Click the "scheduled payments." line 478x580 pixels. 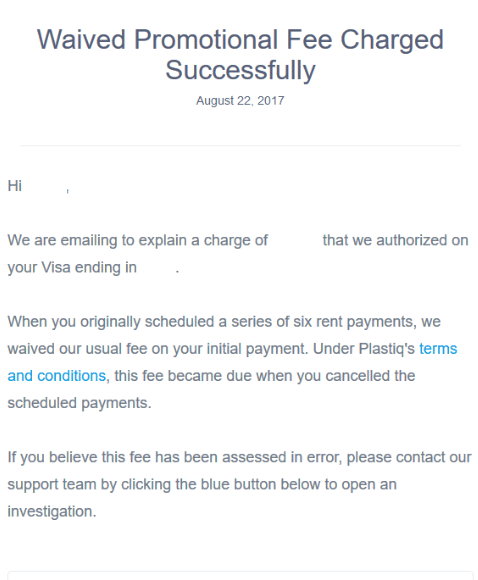coord(80,403)
